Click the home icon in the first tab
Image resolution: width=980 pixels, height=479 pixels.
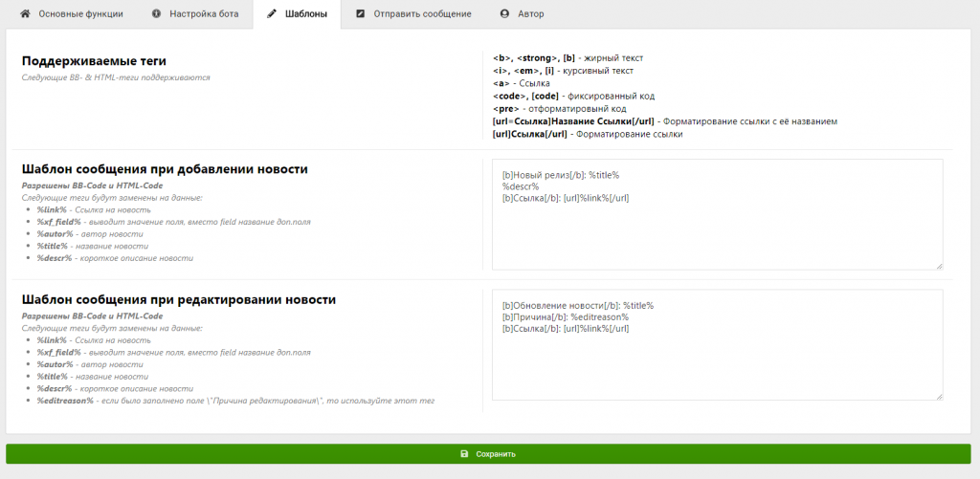click(x=25, y=14)
